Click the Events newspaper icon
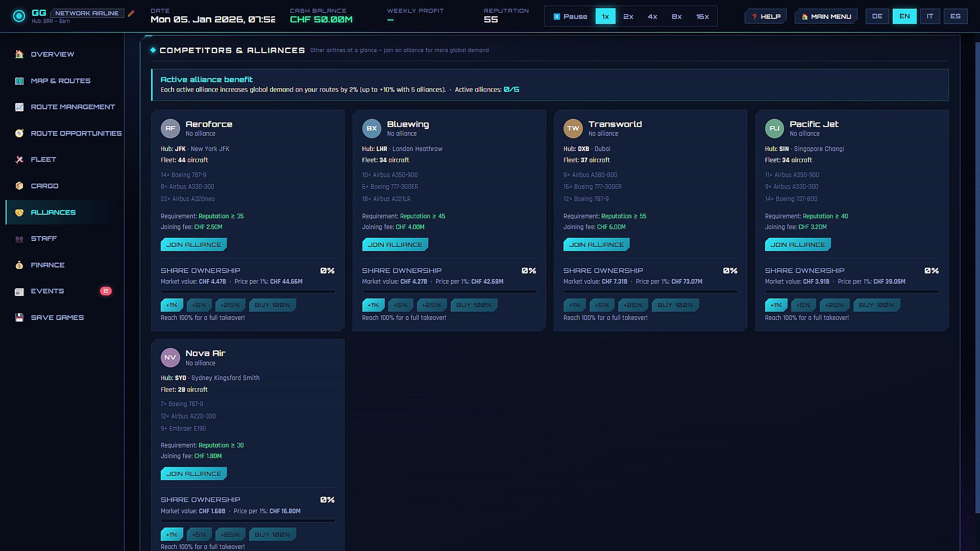The height and width of the screenshot is (551, 980). click(19, 291)
